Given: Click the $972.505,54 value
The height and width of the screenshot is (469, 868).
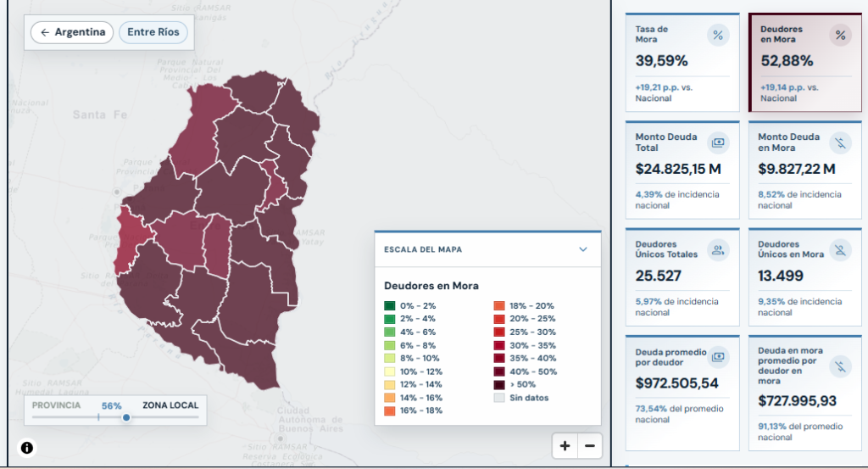Looking at the screenshot, I should [x=677, y=383].
